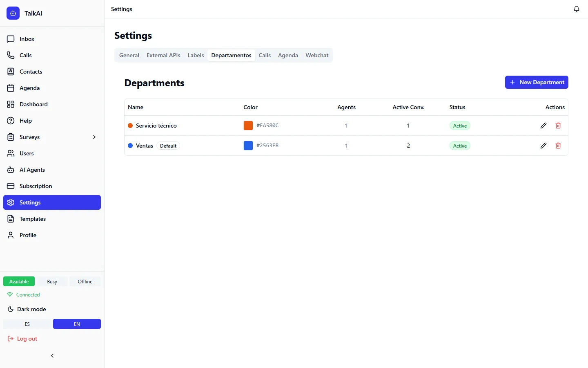The height and width of the screenshot is (368, 588).
Task: Click the Dark mode moon icon
Action: click(11, 309)
